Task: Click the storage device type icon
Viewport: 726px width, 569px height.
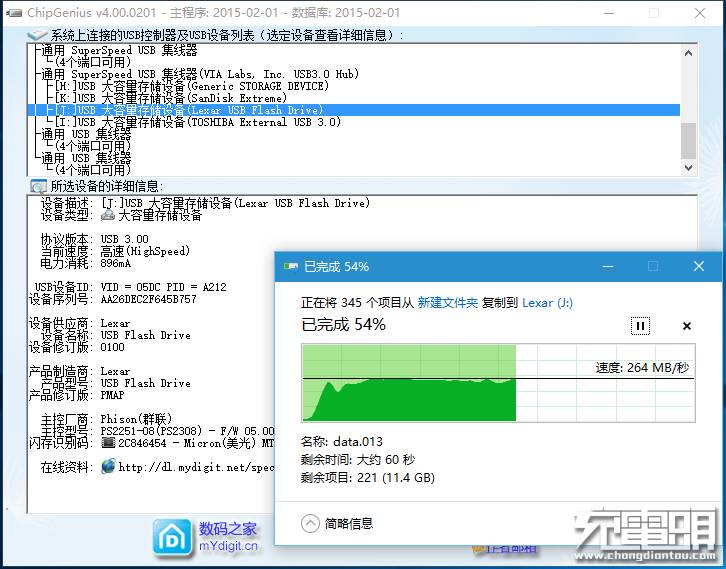Action: (108, 215)
